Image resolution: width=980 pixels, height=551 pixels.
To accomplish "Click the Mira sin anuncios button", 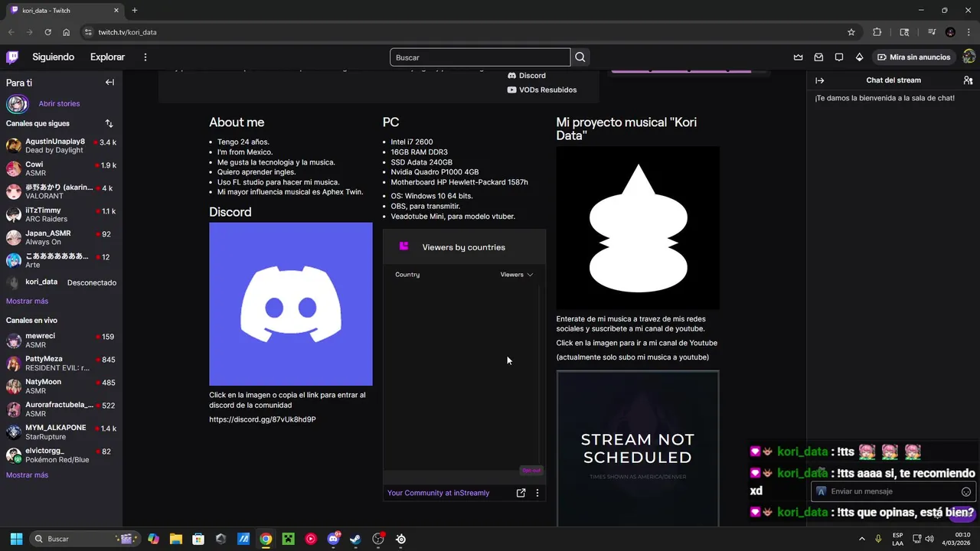I will coord(913,57).
